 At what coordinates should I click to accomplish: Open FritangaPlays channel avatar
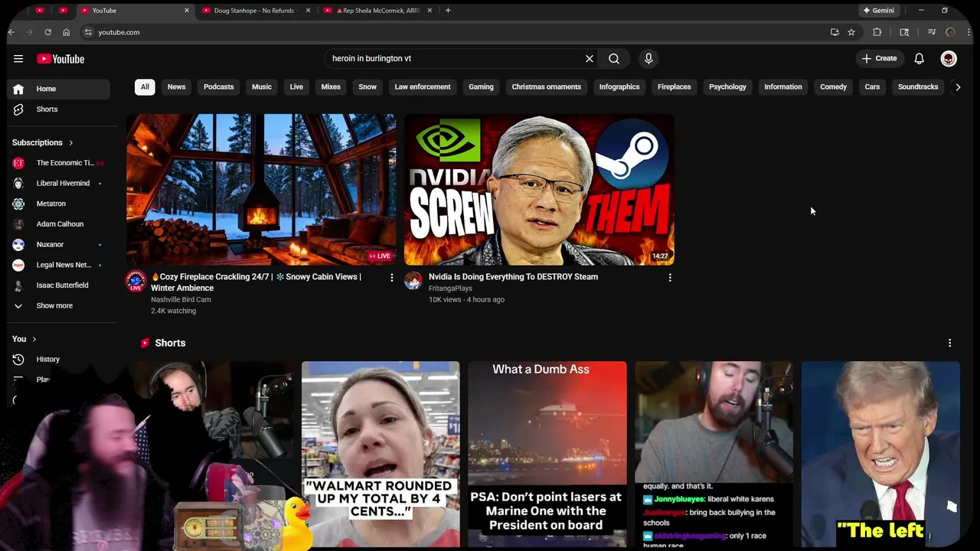tap(413, 280)
